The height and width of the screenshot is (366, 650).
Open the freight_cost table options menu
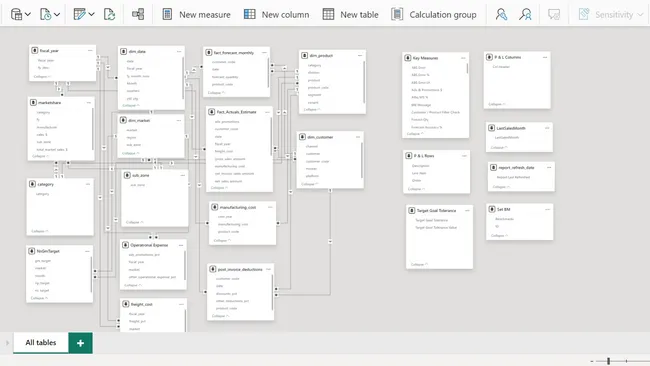(x=181, y=304)
